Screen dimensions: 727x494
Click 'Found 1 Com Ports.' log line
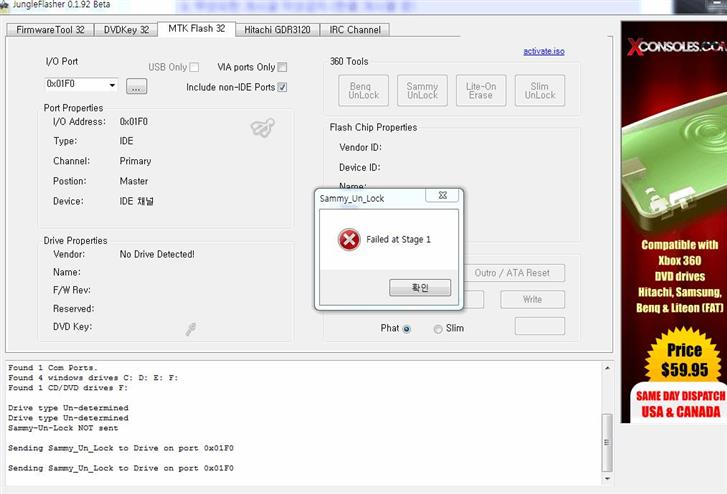coord(53,368)
